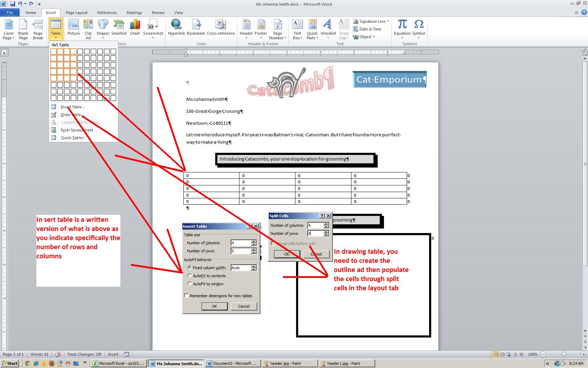Open the Review tab
This screenshot has width=588, height=368.
[158, 13]
